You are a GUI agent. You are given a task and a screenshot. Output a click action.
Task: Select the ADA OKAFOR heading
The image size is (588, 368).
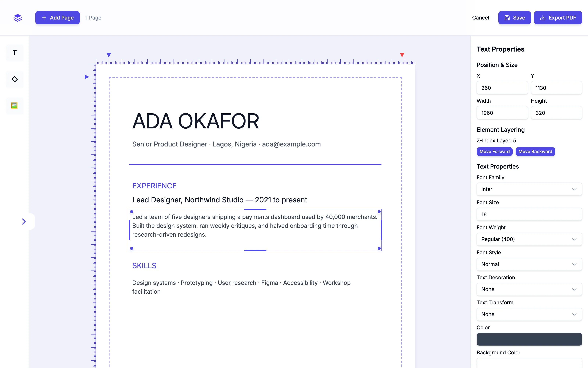tap(196, 121)
